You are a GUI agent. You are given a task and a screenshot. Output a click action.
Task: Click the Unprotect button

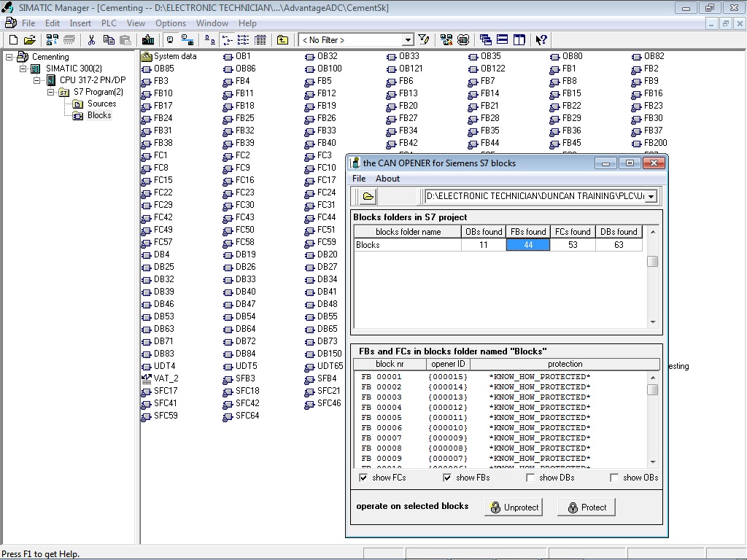514,507
